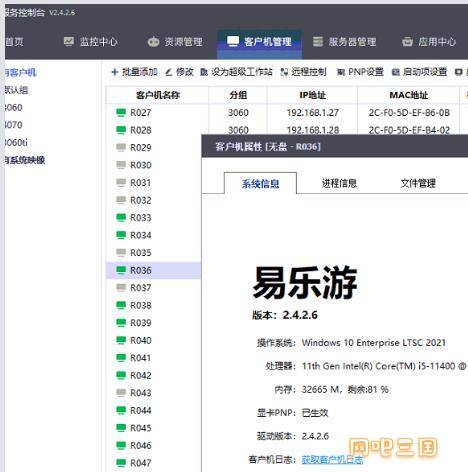
Task: Click the 设为超级工作站 icon
Action: tap(204, 72)
